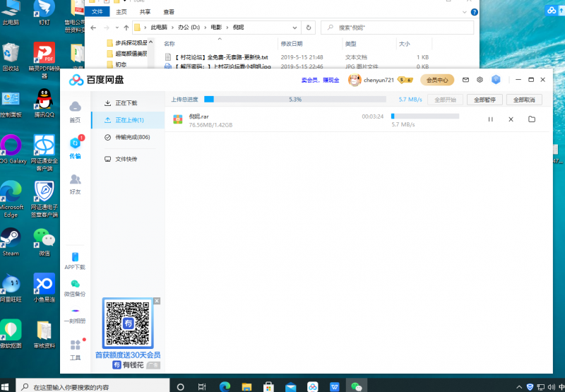Screen dimensions: 565x392
Task: Open the 首页 home section in sidebar
Action: click(75, 111)
